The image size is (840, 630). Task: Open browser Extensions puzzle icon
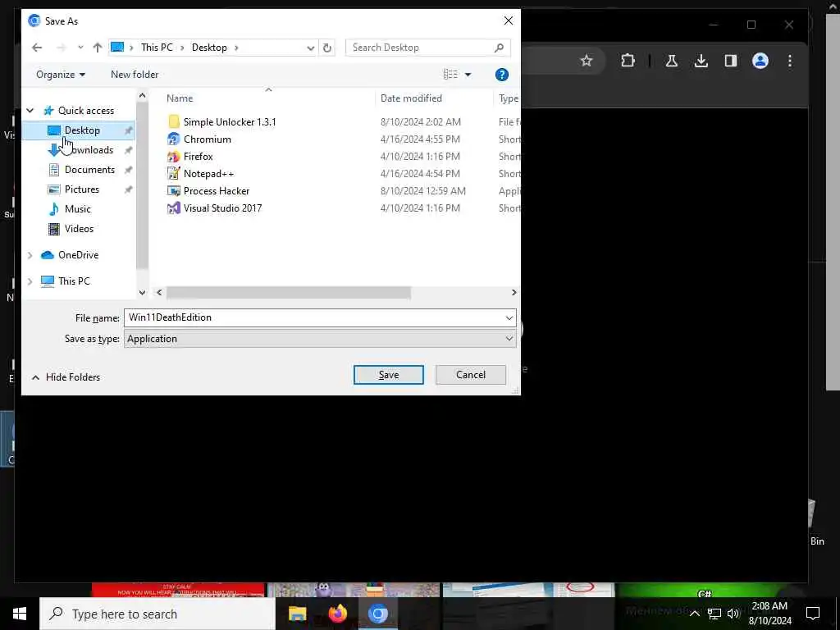tap(628, 61)
